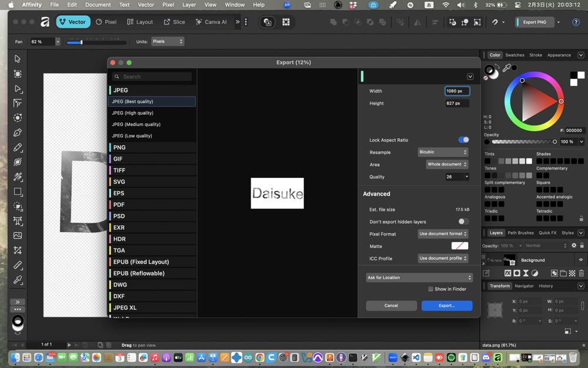Click the export format Search field

pos(152,77)
